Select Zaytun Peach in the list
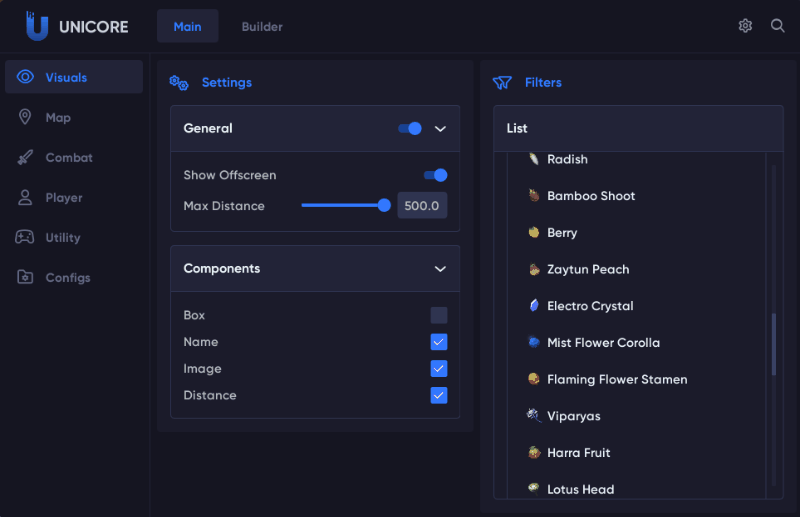The height and width of the screenshot is (517, 800). tap(588, 269)
